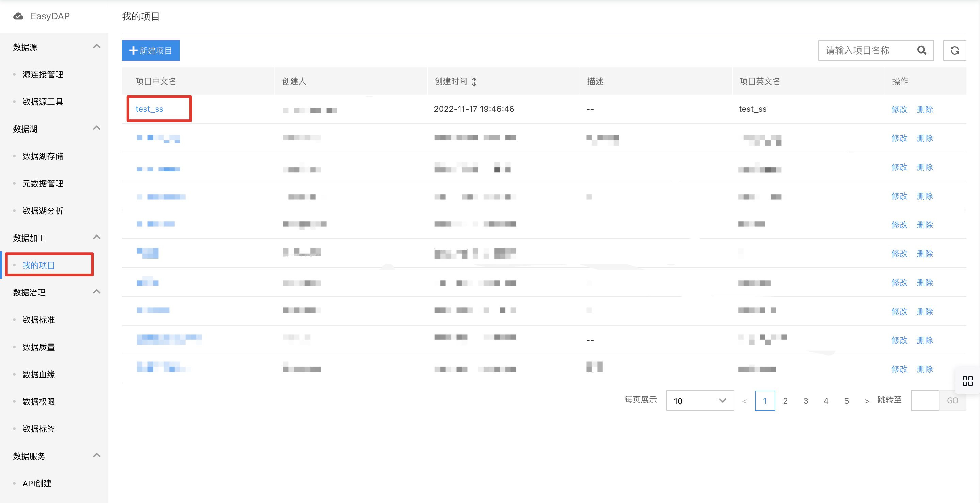Open 数据标准 in sidebar
Image resolution: width=980 pixels, height=503 pixels.
pyautogui.click(x=38, y=320)
